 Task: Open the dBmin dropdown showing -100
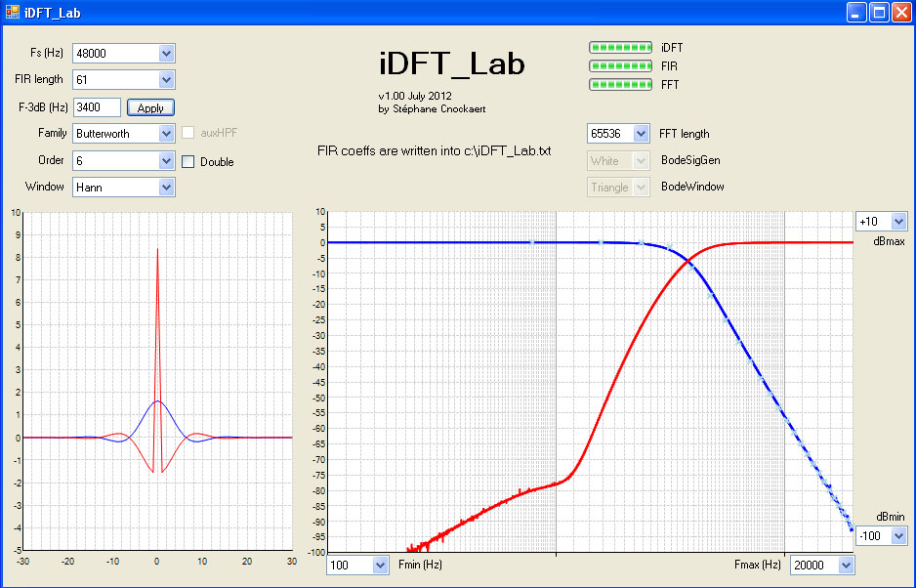pyautogui.click(x=882, y=535)
